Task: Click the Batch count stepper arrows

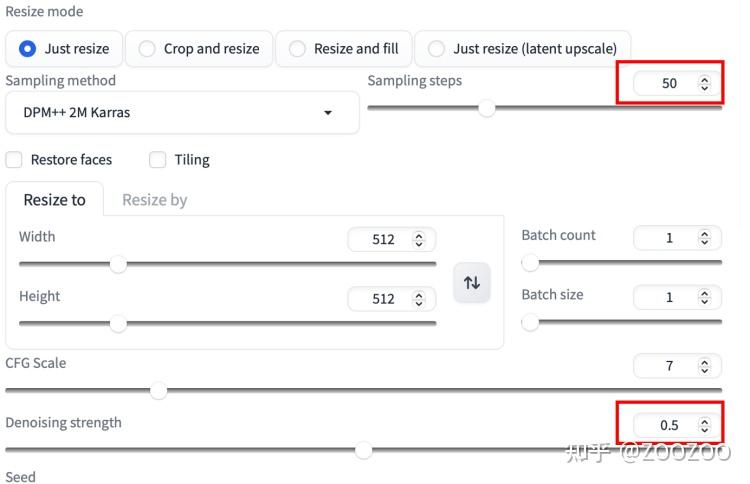Action: tap(704, 238)
